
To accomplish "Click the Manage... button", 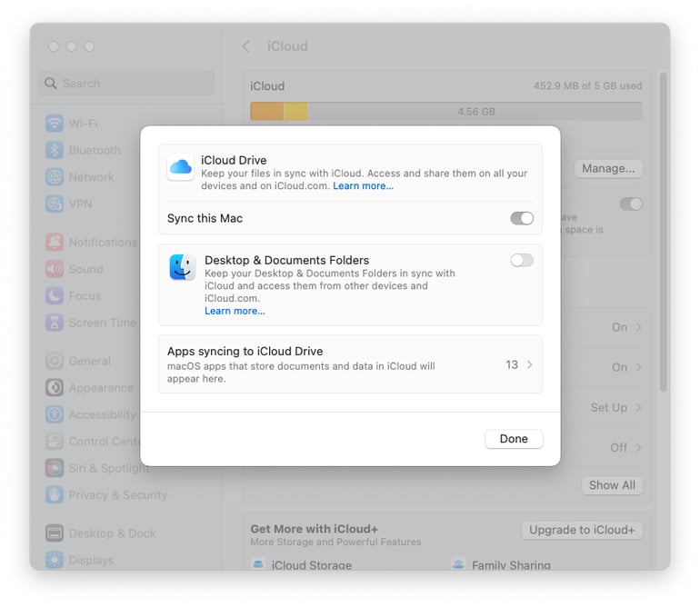I will click(x=608, y=169).
